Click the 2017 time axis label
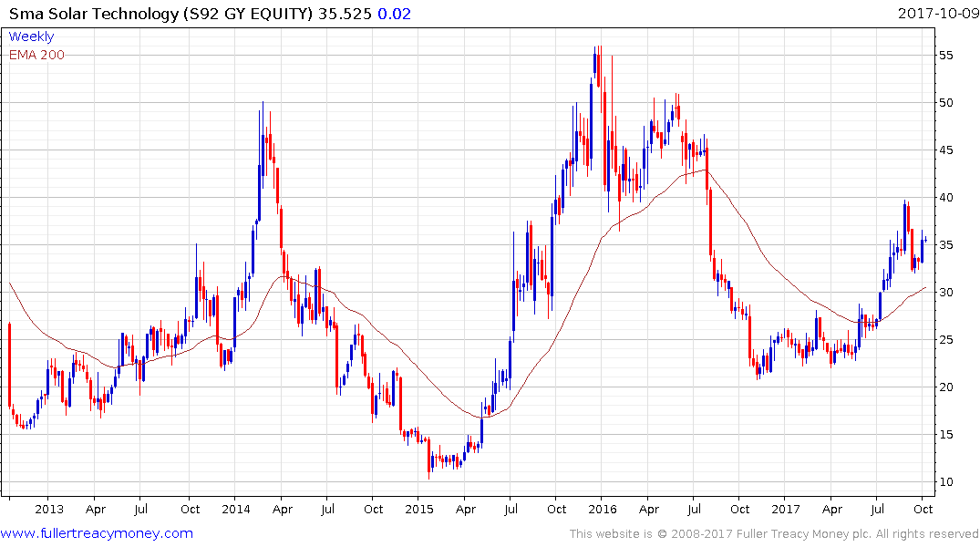 (x=786, y=509)
